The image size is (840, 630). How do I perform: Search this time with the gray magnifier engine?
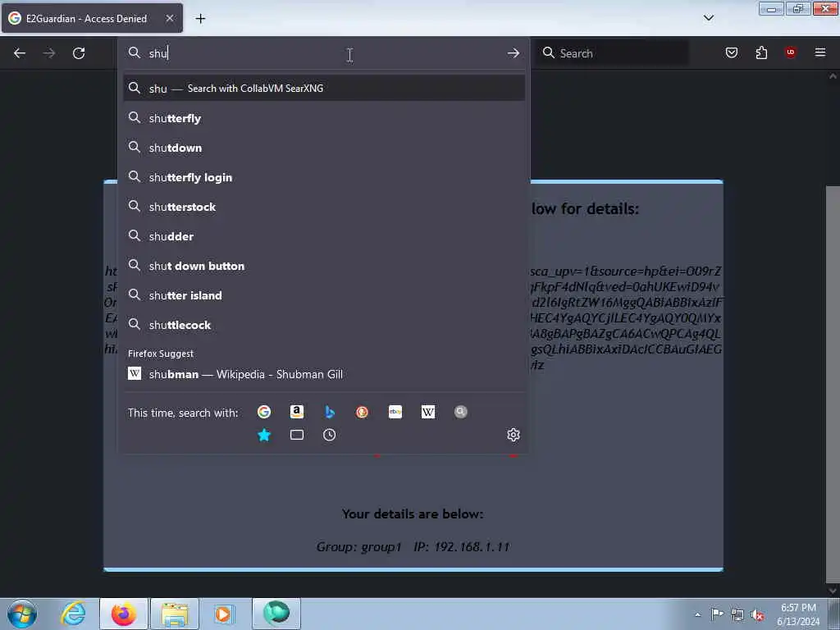pyautogui.click(x=461, y=412)
